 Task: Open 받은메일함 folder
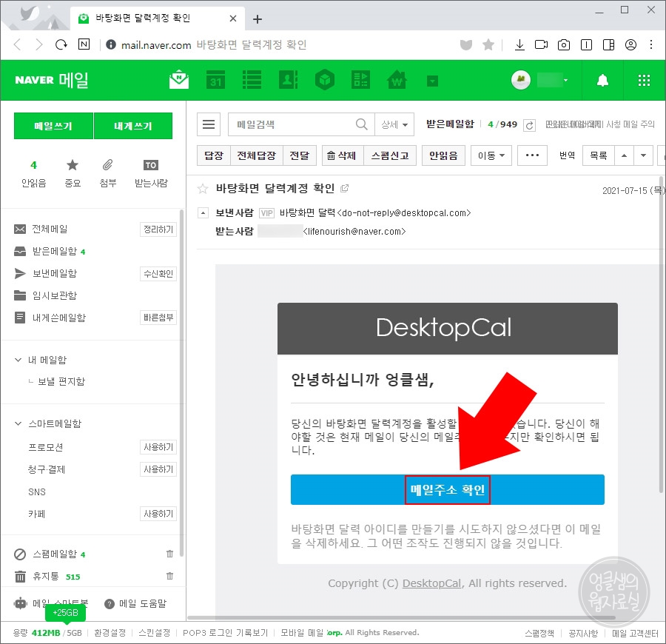[55, 252]
